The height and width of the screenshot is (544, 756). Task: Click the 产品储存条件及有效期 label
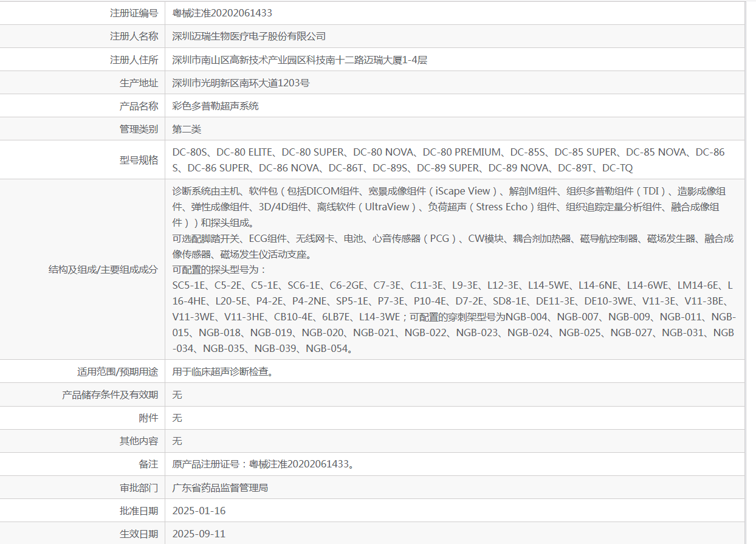110,394
